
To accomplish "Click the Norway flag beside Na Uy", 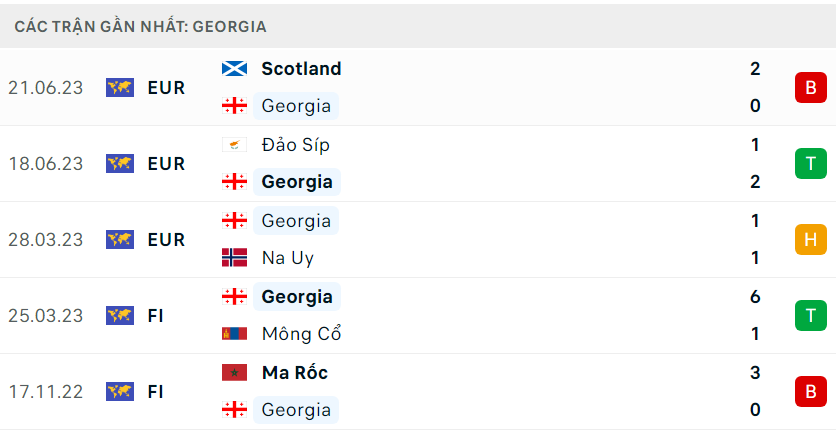I will [235, 258].
